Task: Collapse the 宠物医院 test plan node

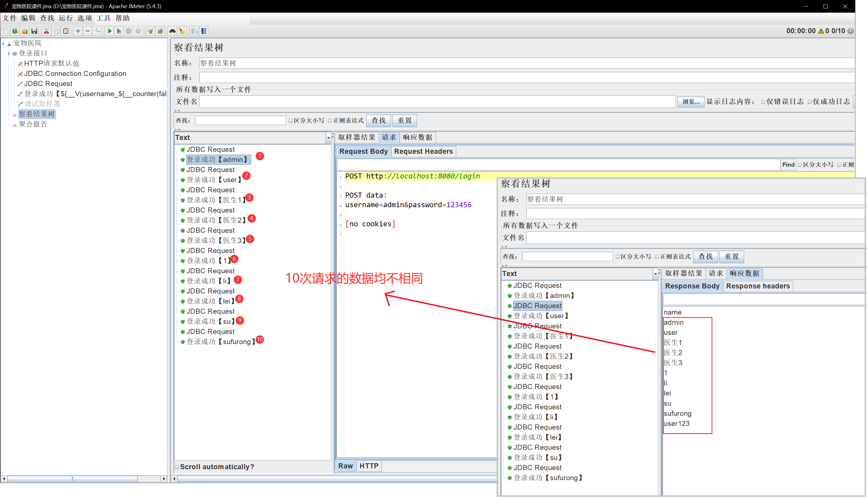Action: [3, 44]
